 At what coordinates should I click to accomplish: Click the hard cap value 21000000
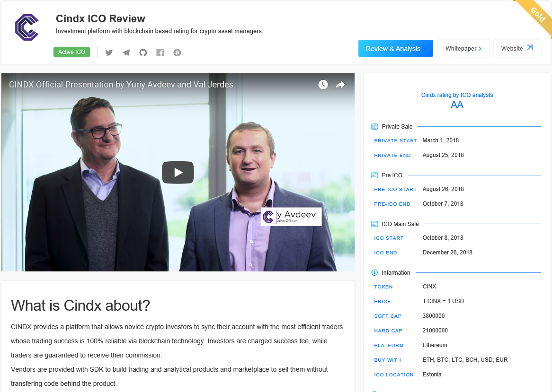pyautogui.click(x=435, y=331)
